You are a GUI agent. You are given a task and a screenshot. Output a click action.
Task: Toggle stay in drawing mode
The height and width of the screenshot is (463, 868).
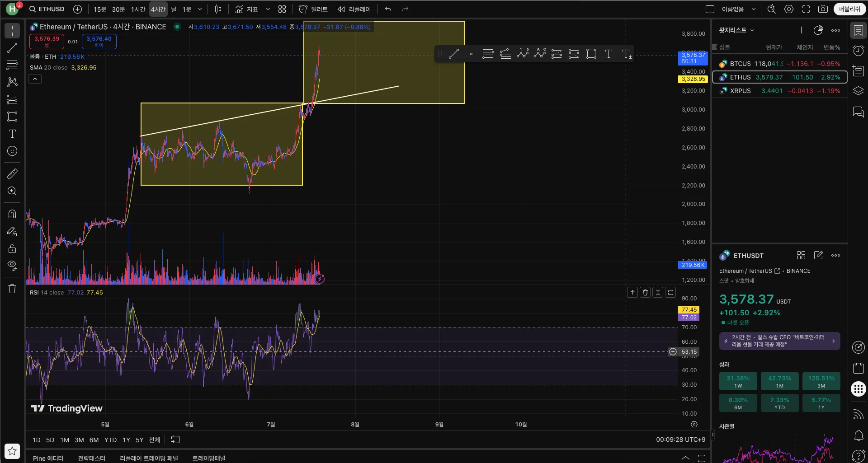12,232
